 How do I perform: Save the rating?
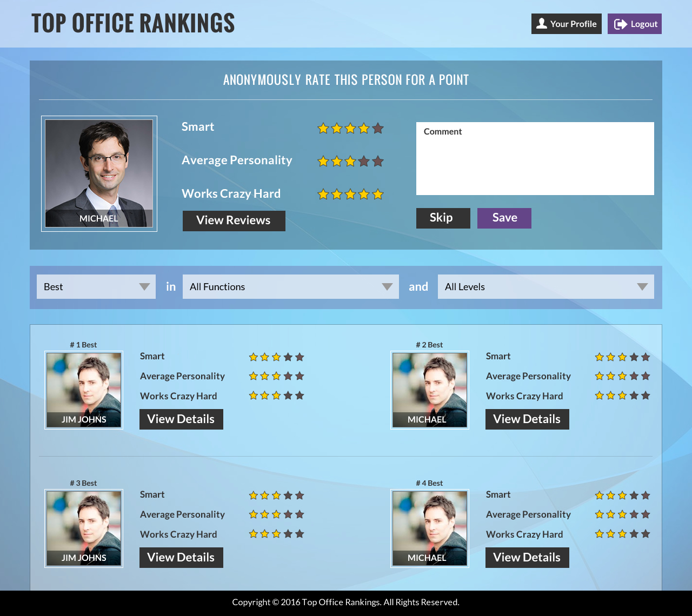point(504,218)
